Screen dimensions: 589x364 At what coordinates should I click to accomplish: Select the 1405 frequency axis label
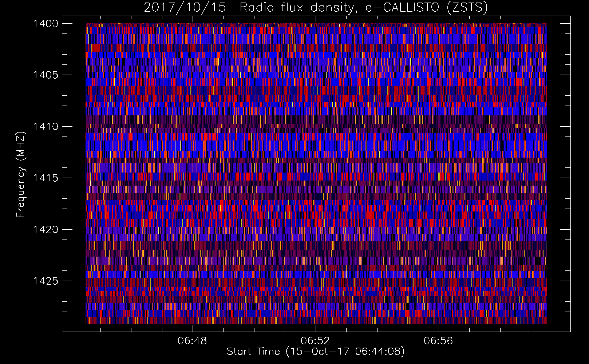[x=46, y=75]
